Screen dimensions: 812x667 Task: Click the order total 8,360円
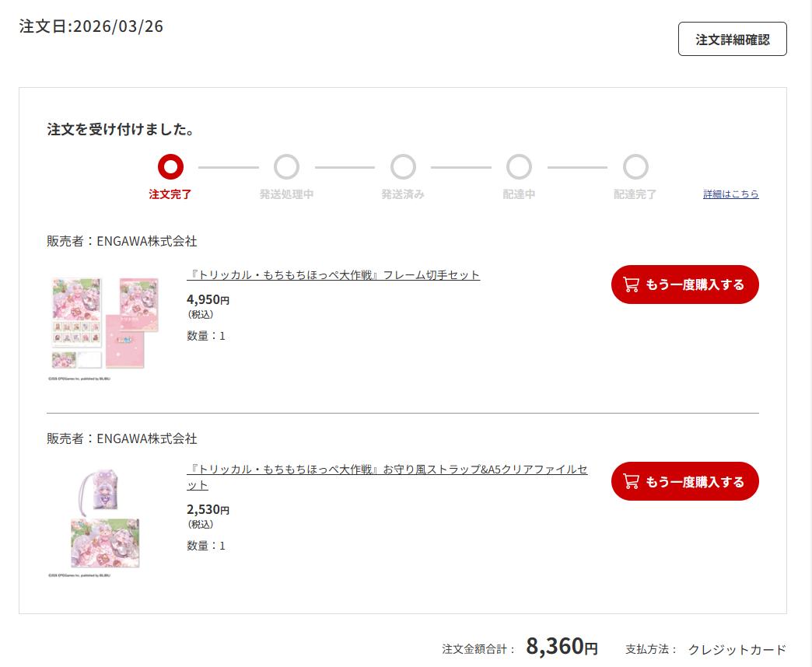pos(562,647)
